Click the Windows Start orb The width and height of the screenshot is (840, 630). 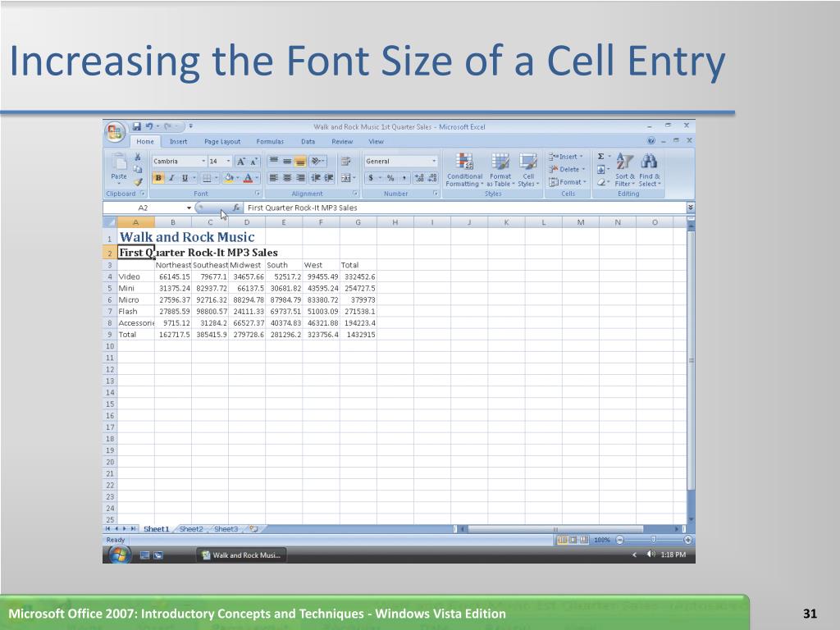119,555
